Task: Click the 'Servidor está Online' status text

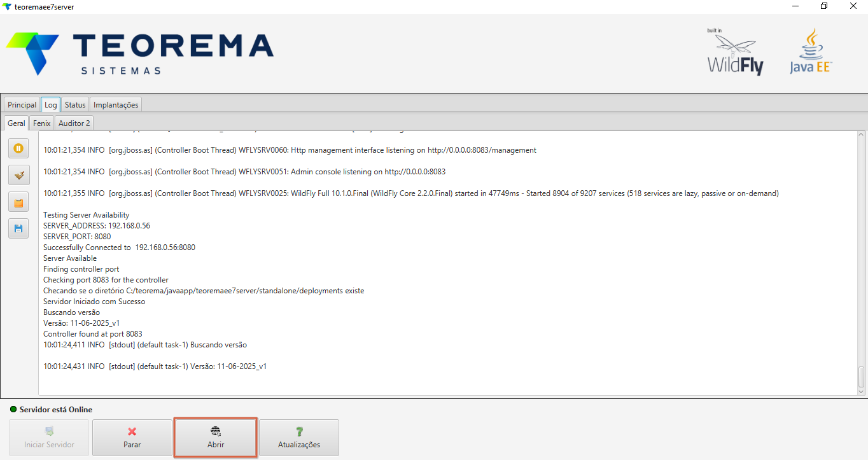Action: (x=56, y=410)
